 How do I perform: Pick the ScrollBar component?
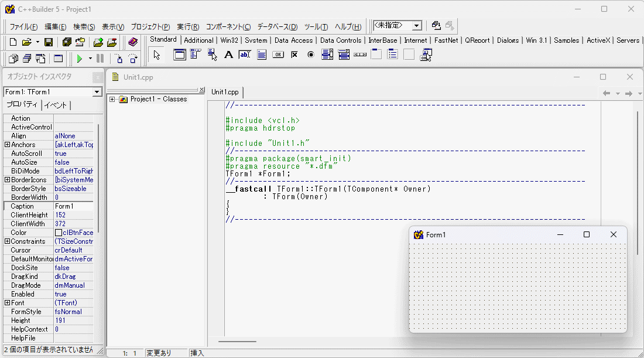[x=360, y=54]
